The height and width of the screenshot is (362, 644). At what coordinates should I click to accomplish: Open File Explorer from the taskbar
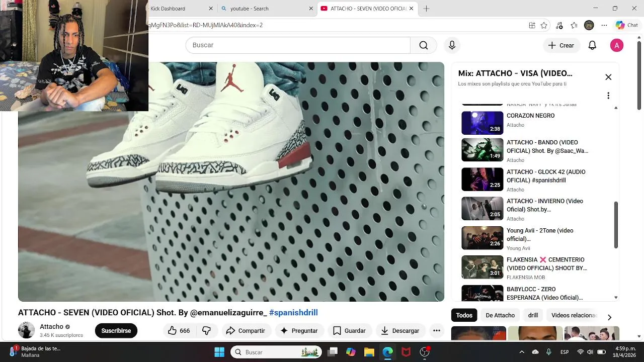tap(369, 352)
